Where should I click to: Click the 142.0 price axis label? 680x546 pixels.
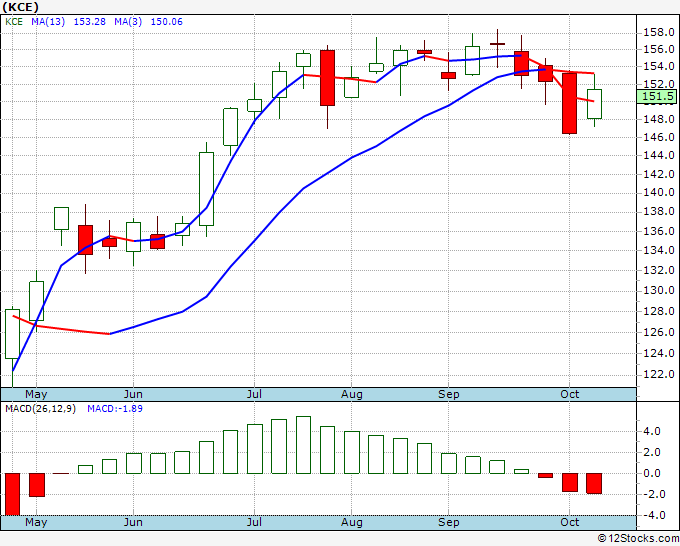click(658, 174)
